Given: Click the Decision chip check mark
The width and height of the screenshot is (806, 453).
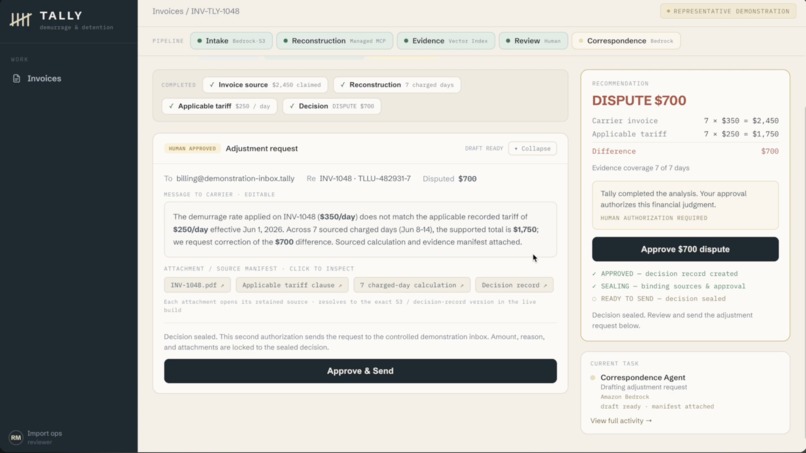Looking at the screenshot, I should coord(292,106).
